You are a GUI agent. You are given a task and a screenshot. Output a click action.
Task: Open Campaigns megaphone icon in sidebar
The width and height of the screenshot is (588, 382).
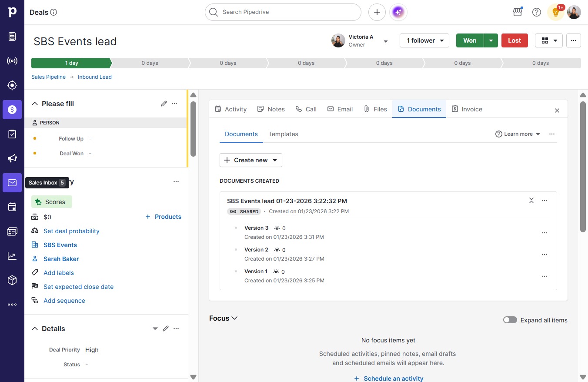tap(12, 158)
